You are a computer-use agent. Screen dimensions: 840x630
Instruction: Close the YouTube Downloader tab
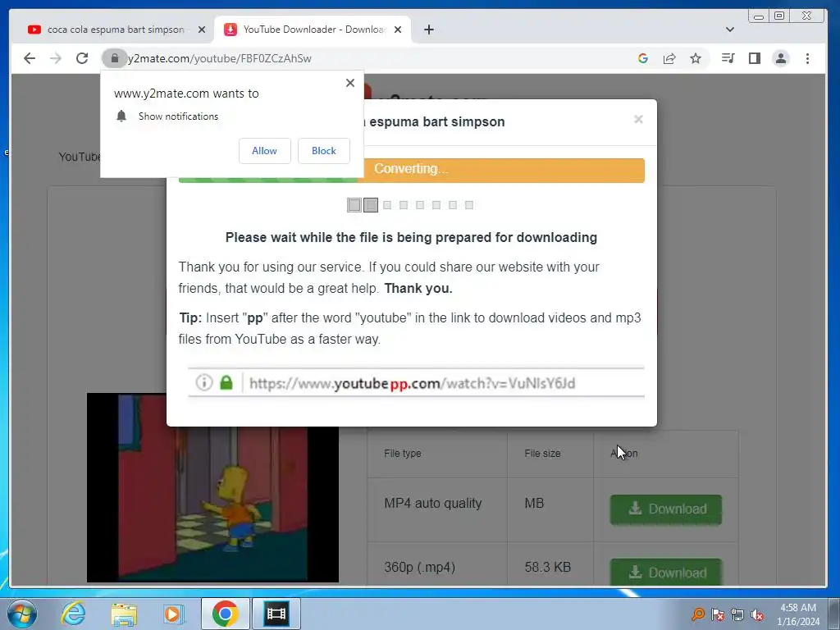398,30
